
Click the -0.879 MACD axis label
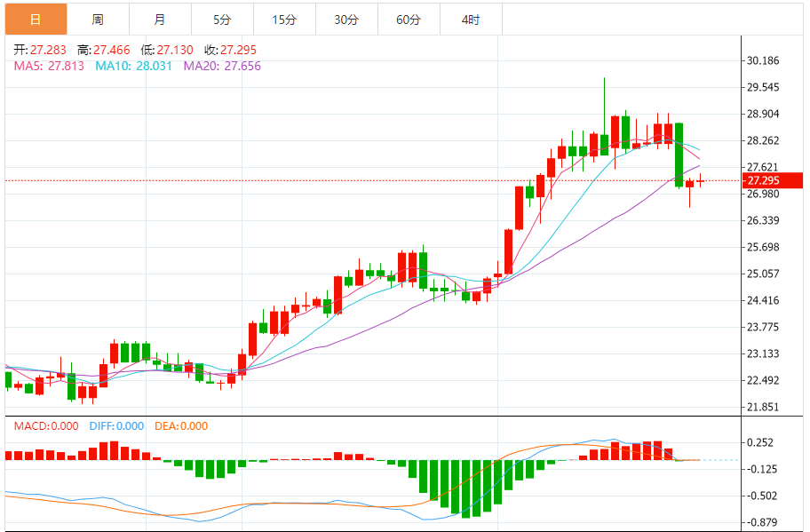[x=762, y=522]
